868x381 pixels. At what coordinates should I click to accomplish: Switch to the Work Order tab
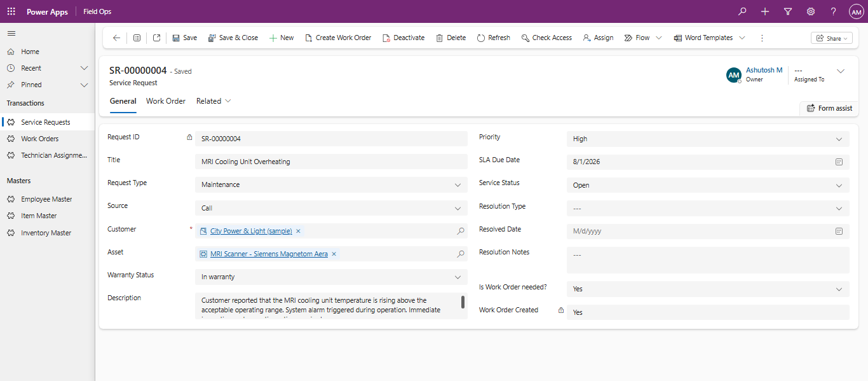point(166,101)
